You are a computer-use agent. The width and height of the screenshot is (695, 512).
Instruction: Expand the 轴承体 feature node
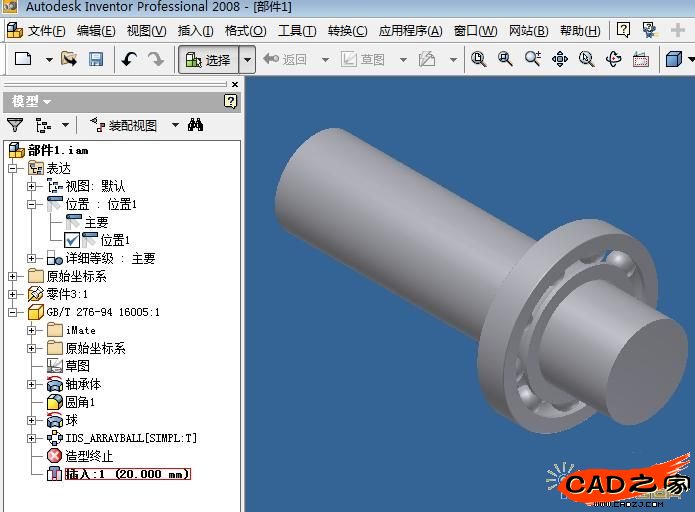click(31, 384)
